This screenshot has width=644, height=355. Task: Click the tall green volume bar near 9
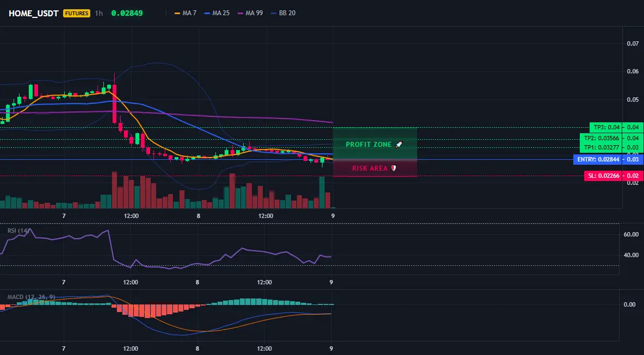click(322, 192)
